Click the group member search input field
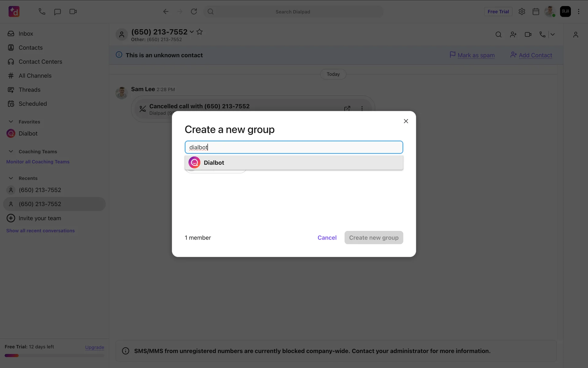The width and height of the screenshot is (588, 368). click(293, 147)
